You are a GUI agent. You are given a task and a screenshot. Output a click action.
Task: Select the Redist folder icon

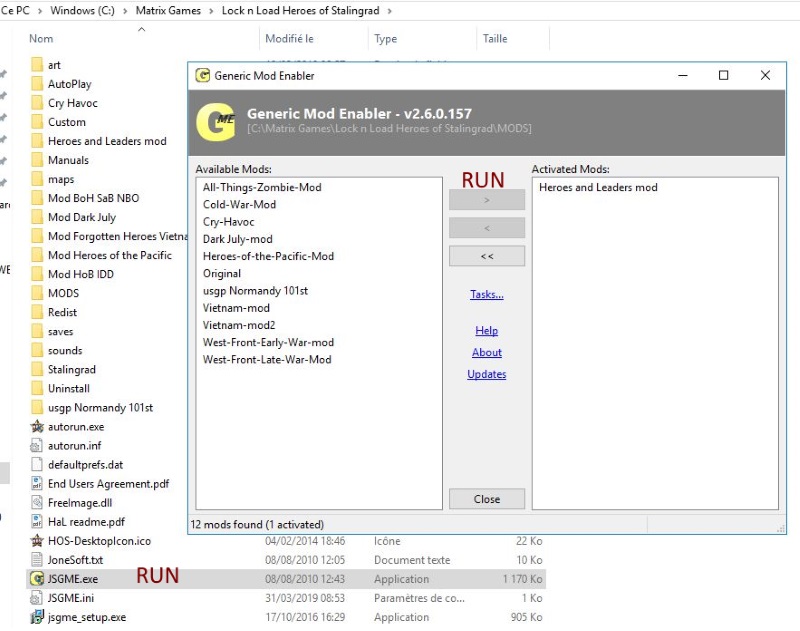[x=37, y=312]
